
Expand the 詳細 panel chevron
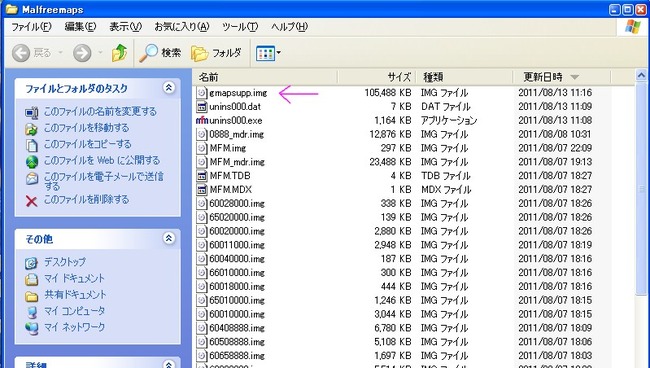click(169, 365)
